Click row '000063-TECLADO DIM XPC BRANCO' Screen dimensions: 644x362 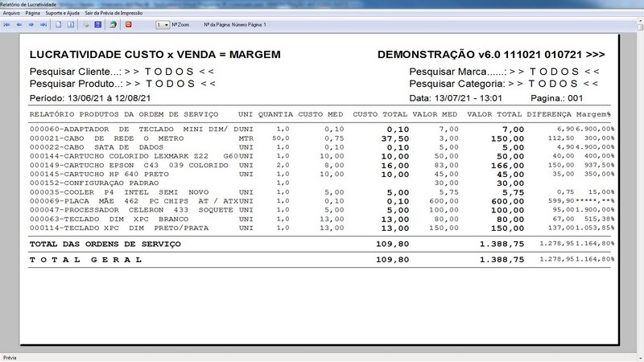(322, 219)
